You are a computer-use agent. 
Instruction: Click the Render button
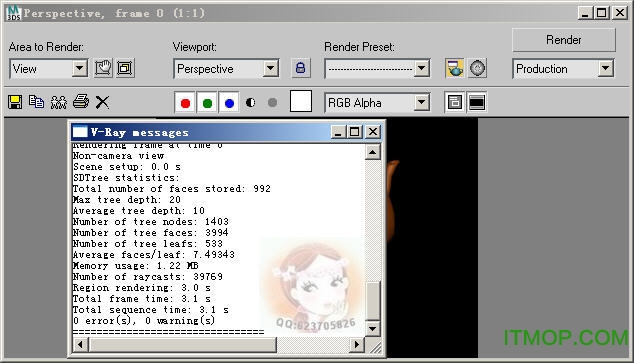[x=564, y=40]
